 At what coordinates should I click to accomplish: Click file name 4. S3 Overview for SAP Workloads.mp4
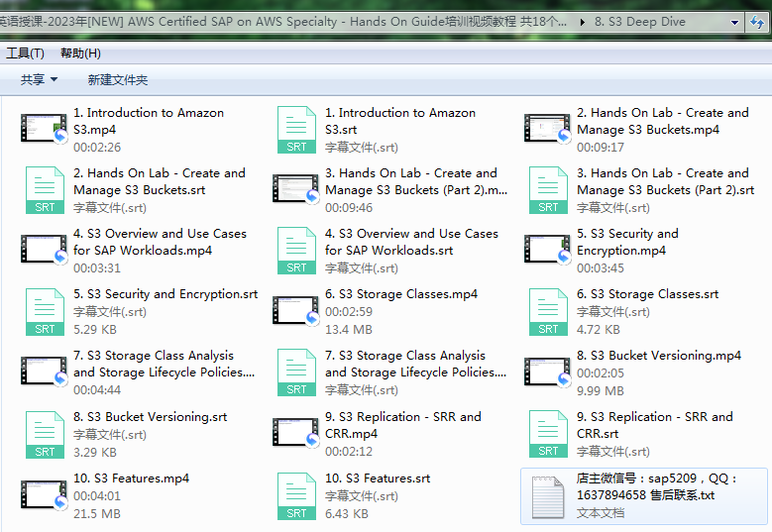click(160, 242)
